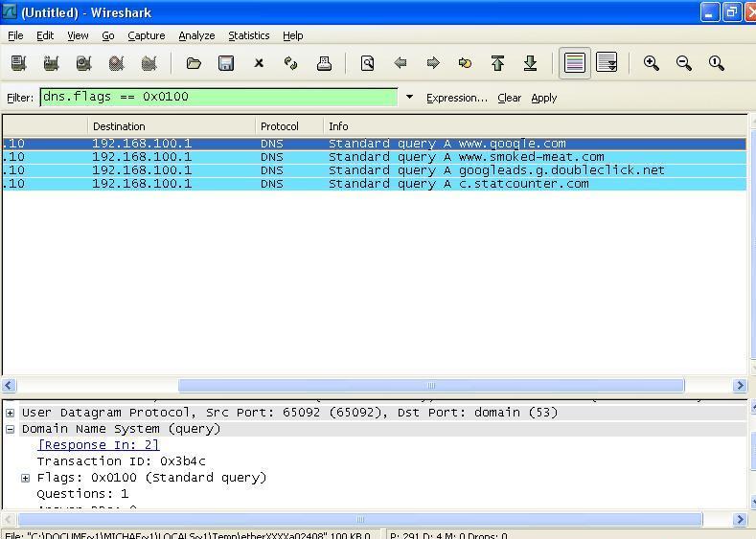756x539 pixels.
Task: Save the capture file using floppy icon
Action: click(x=226, y=63)
